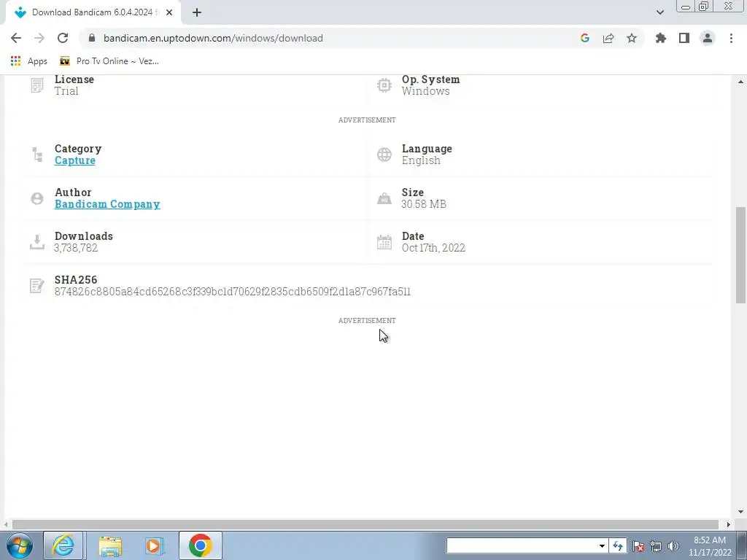This screenshot has height=560, width=747.
Task: Click the site lock icon
Action: click(92, 38)
